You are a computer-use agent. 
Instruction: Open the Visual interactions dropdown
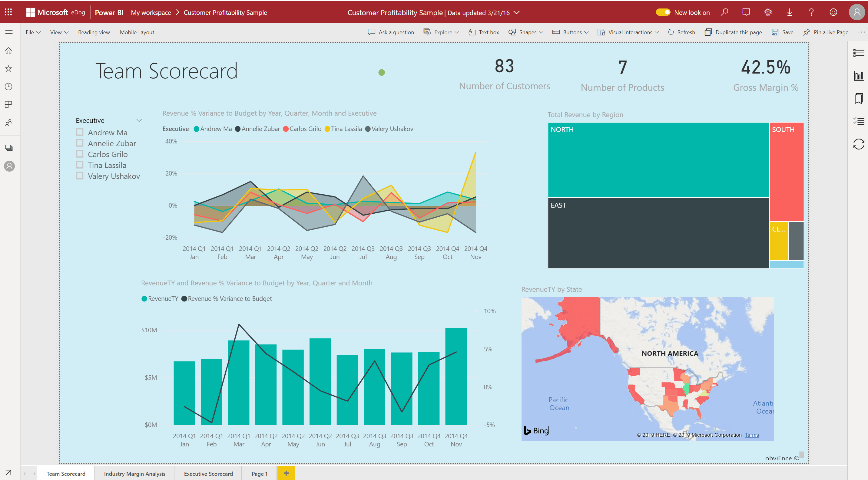click(628, 32)
